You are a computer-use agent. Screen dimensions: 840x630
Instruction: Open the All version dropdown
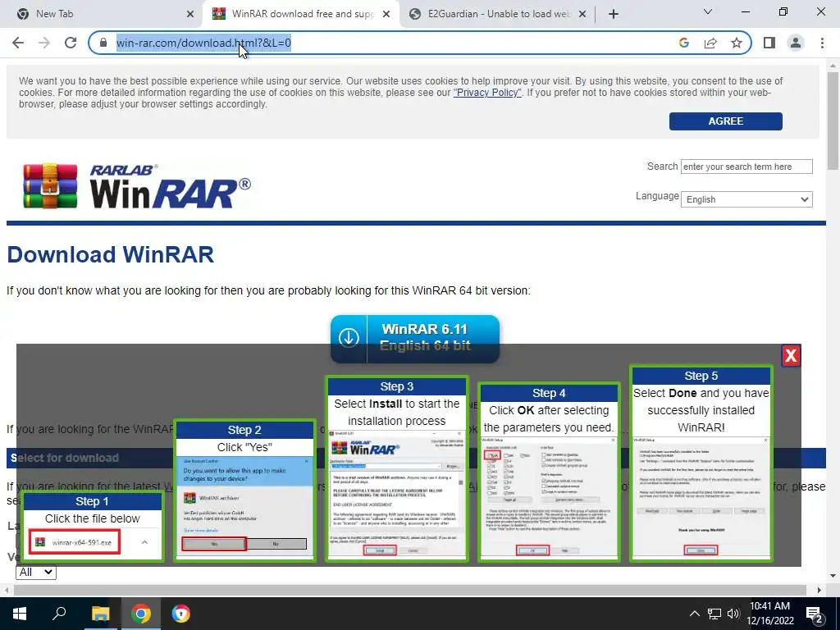coord(35,572)
